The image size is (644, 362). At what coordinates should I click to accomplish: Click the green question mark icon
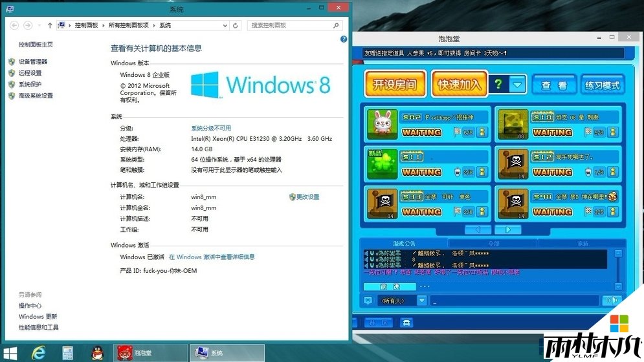498,85
